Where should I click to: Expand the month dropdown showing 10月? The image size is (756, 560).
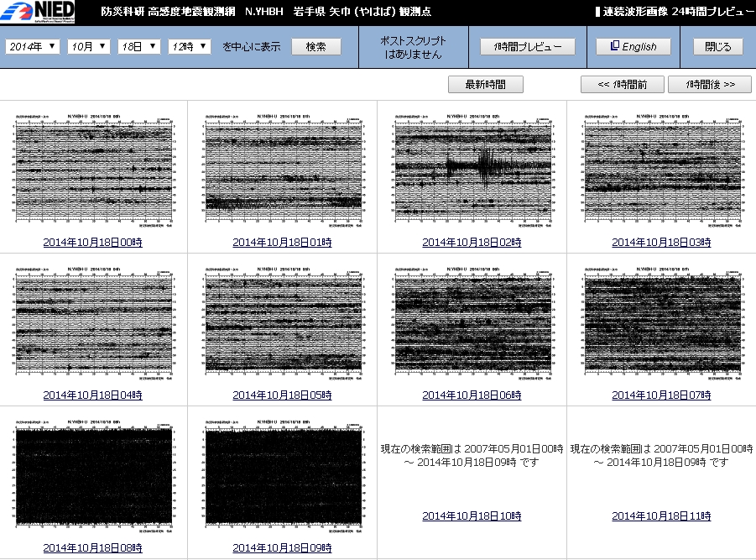(x=88, y=47)
